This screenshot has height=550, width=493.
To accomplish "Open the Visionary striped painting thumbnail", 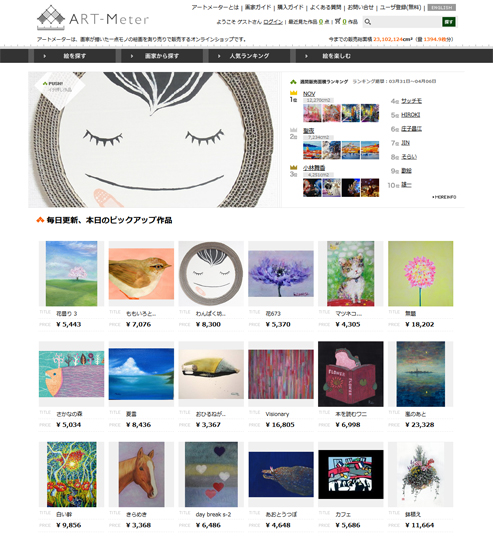I will (x=281, y=374).
